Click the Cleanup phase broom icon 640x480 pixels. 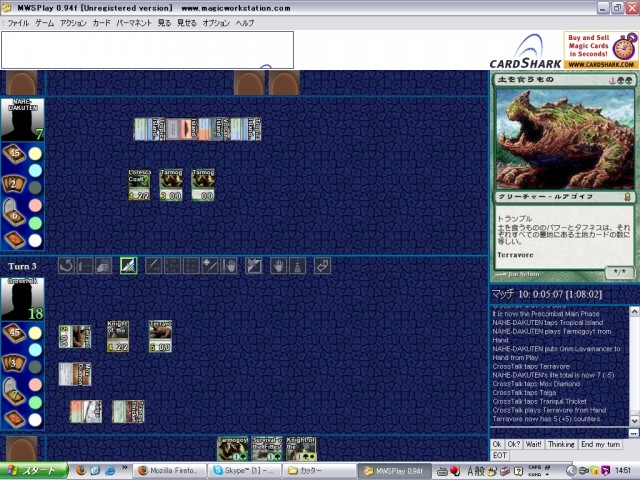[297, 266]
